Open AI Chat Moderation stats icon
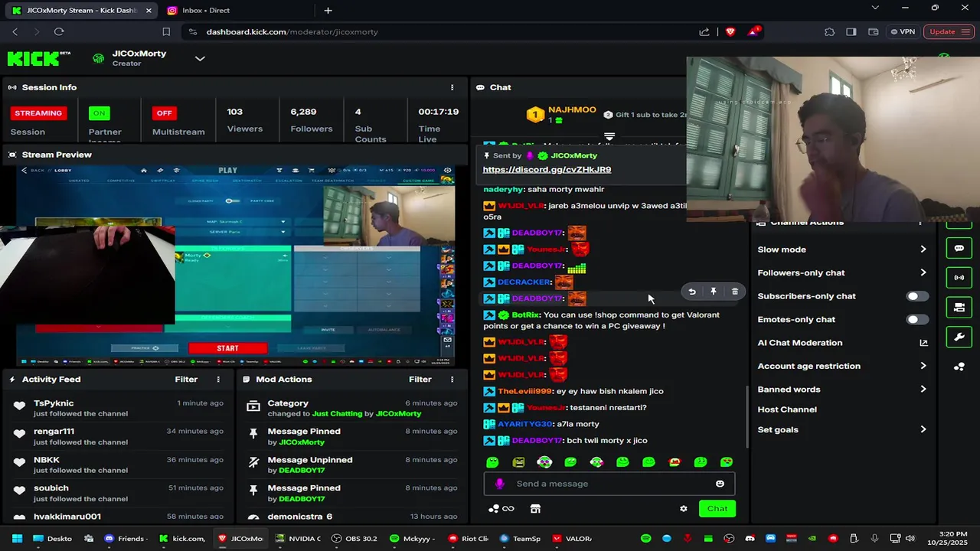 [923, 343]
